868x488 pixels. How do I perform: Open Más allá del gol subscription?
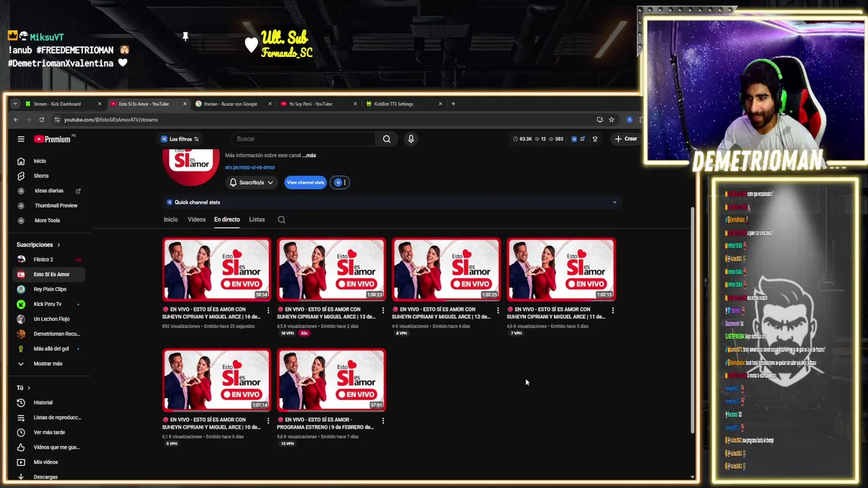click(x=47, y=349)
